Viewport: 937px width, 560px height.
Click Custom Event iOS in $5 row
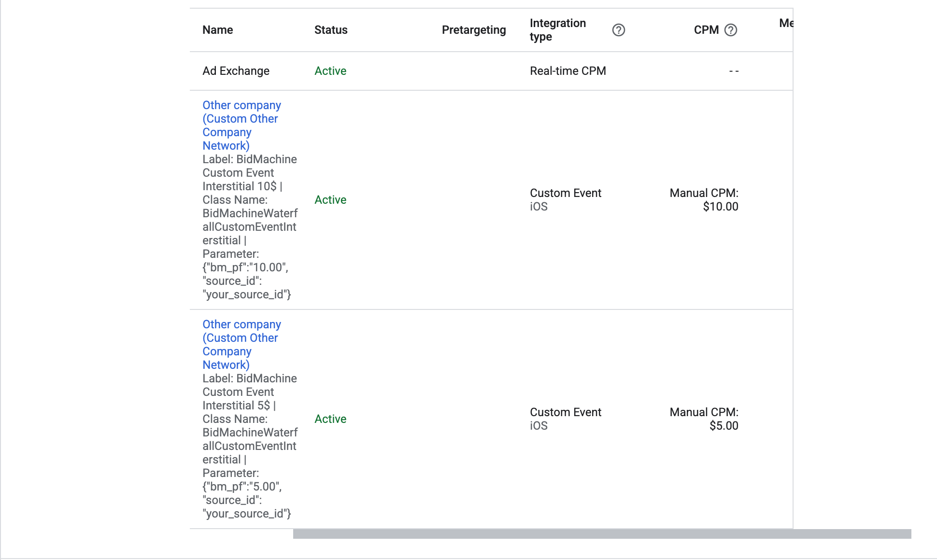[565, 419]
